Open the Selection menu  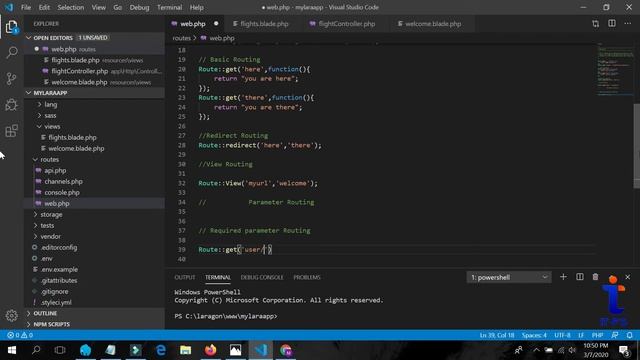click(x=71, y=7)
